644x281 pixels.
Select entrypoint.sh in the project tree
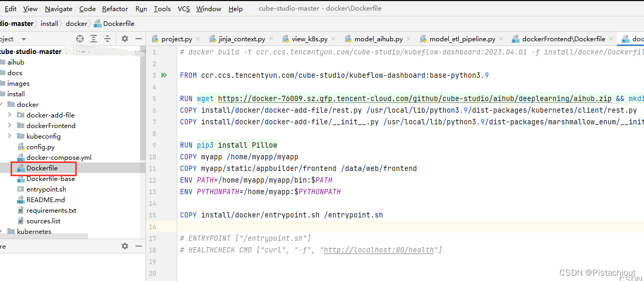(x=46, y=189)
